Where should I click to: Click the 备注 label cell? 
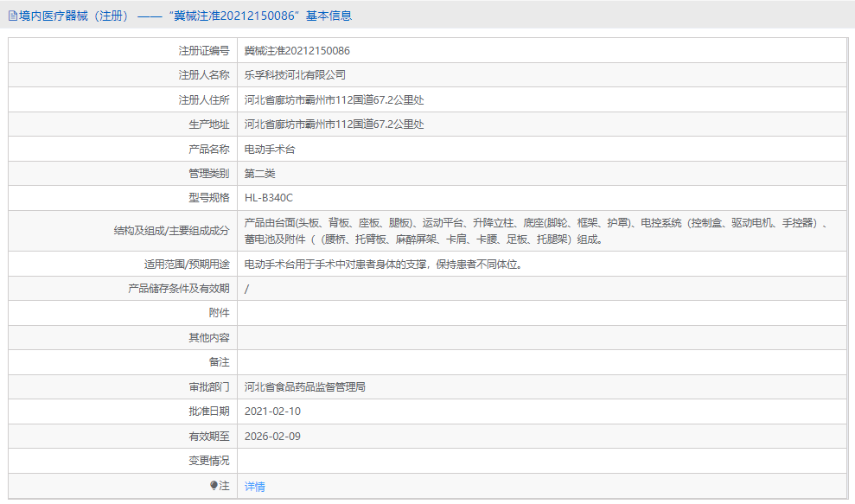pyautogui.click(x=123, y=362)
